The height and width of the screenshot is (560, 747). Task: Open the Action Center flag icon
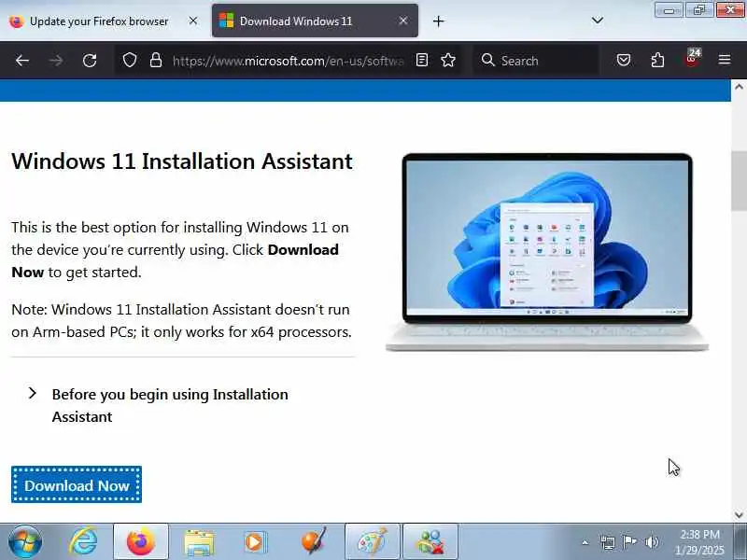point(629,542)
